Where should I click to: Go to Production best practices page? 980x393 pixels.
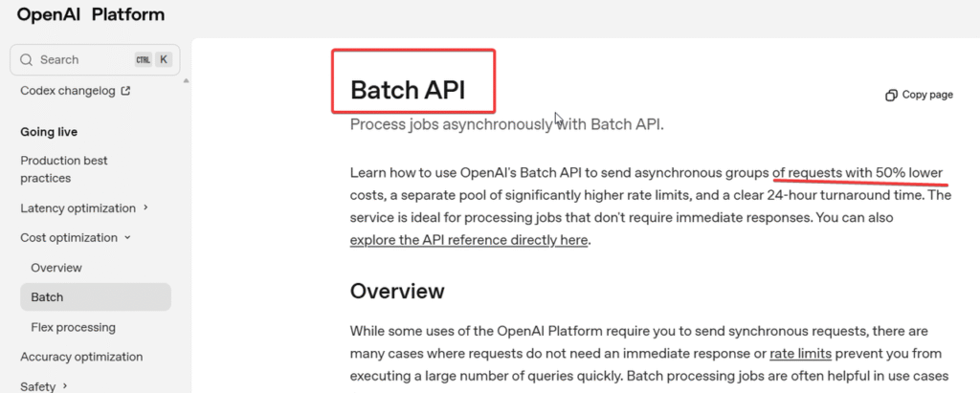coord(65,169)
